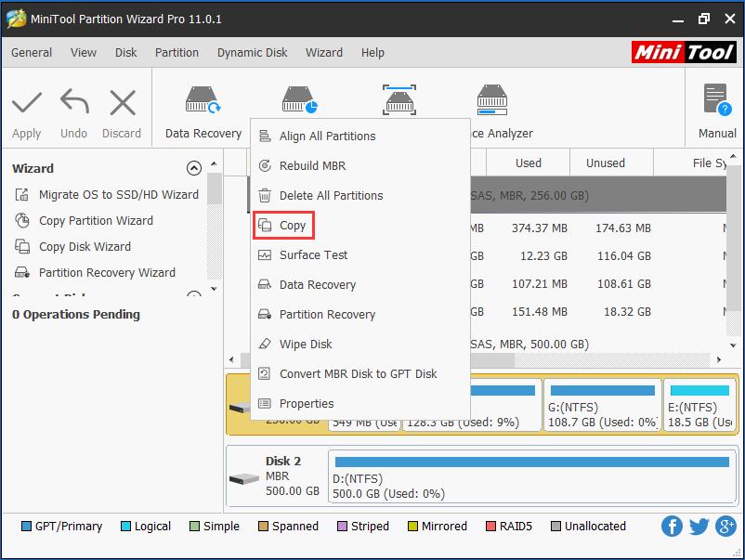Screen dimensions: 745x560
Task: Click the Apply checkmark icon
Action: point(27,102)
